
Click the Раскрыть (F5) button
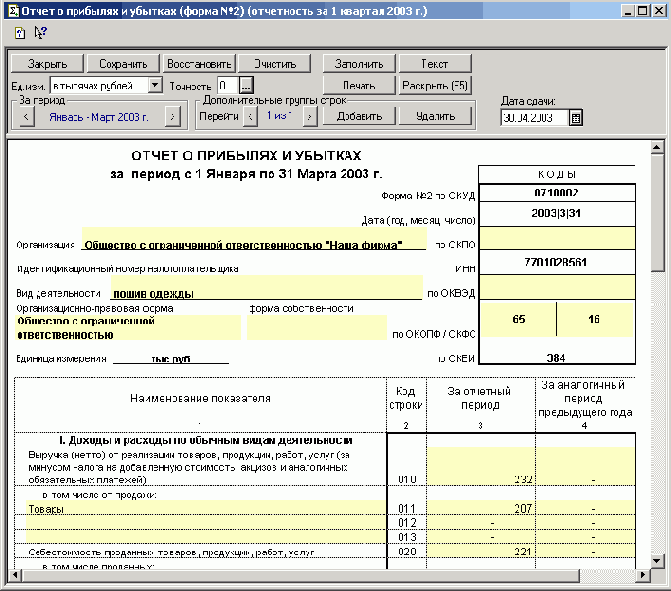435,85
